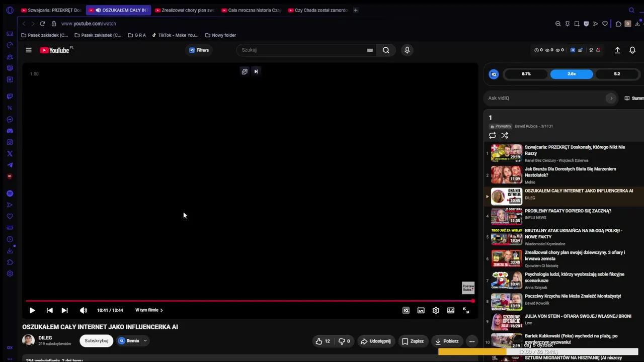644x362 pixels.
Task: Skip to the next playlist video
Action: (x=64, y=310)
